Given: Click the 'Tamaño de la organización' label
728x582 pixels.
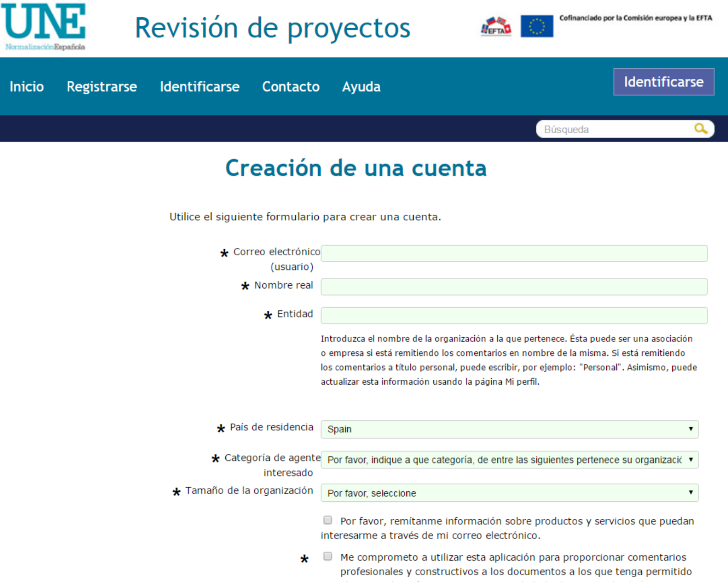Looking at the screenshot, I should [249, 491].
